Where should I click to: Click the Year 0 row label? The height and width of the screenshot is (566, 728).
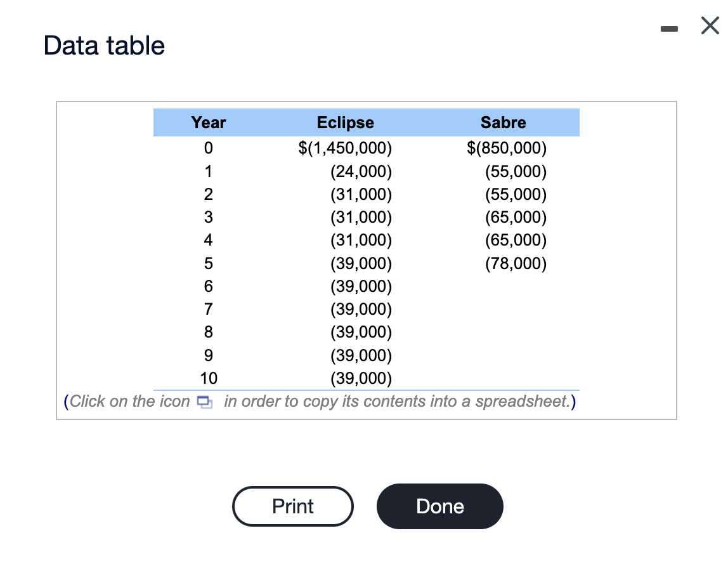[208, 148]
